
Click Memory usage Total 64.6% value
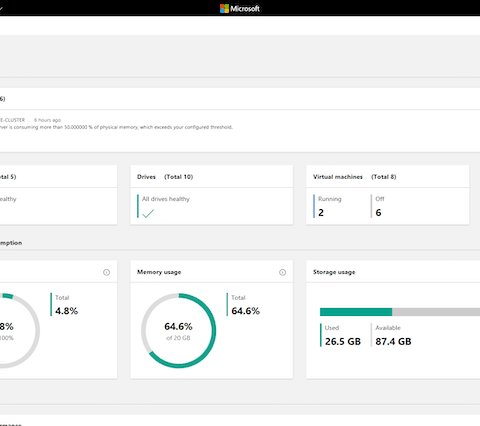(x=246, y=311)
